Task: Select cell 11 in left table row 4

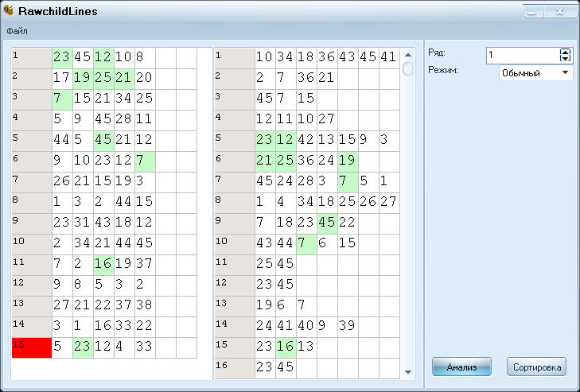Action: 145,120
